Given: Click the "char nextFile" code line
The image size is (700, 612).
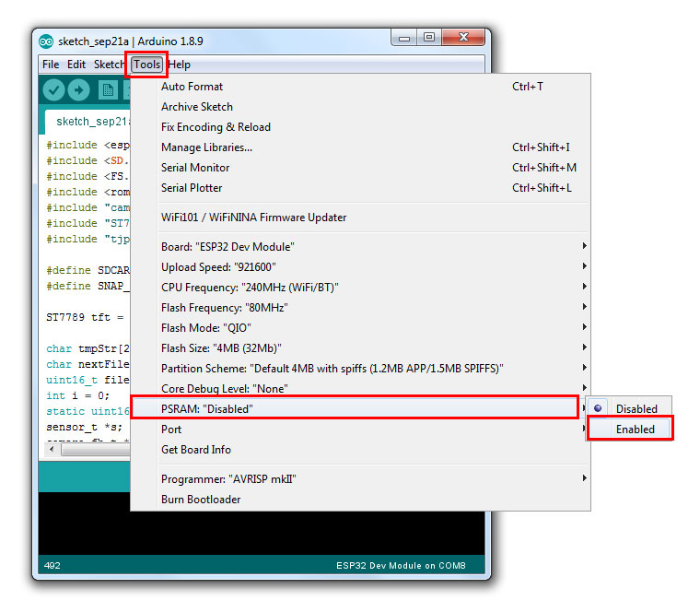Looking at the screenshot, I should click(x=87, y=364).
